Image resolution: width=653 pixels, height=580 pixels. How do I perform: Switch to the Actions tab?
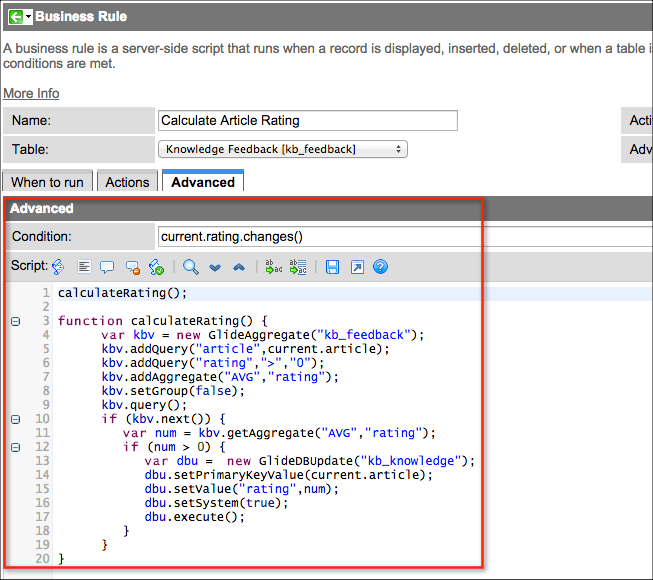(127, 182)
